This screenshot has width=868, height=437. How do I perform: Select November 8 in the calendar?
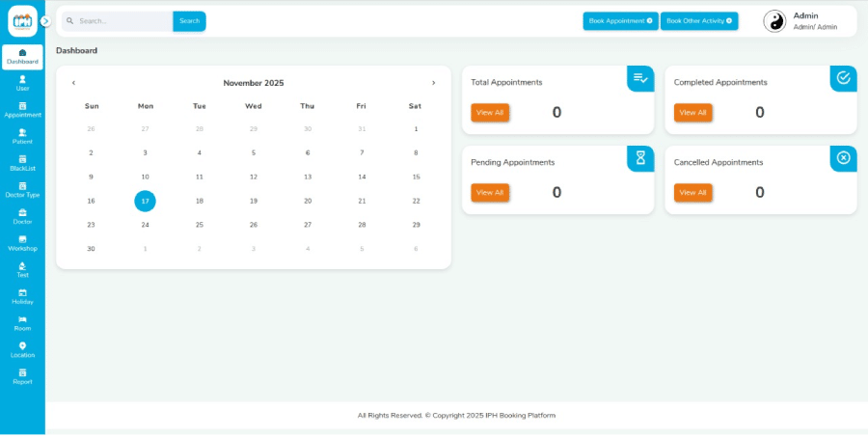416,152
